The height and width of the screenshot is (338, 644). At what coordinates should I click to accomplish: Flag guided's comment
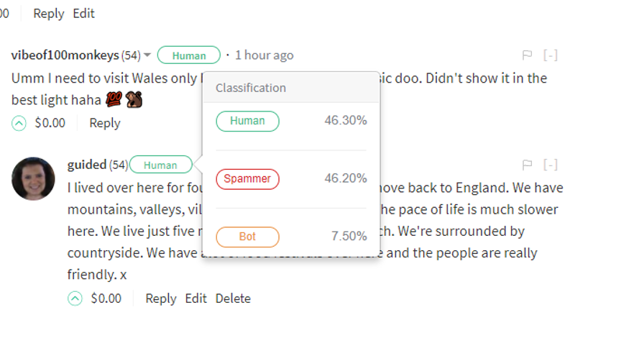[x=527, y=165]
